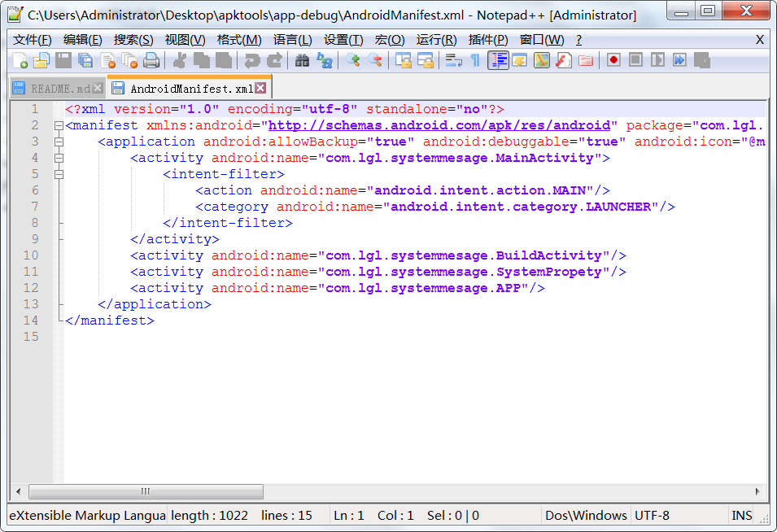Close the AndroidManifest.xml tab
Viewport: 777px width, 532px height.
(260, 88)
